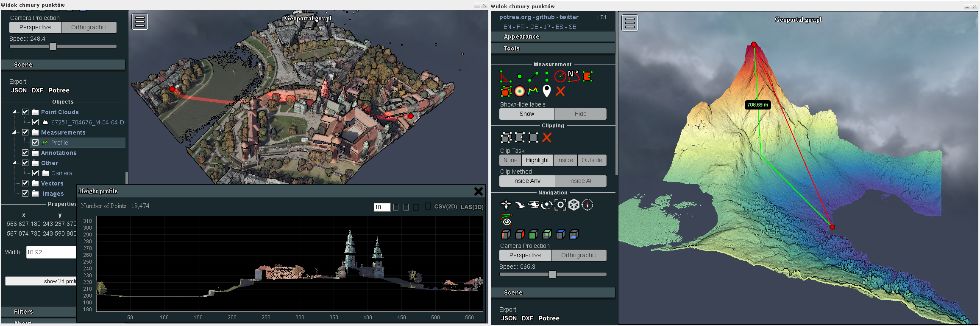Select Orthographic projection in left panel

pyautogui.click(x=89, y=27)
